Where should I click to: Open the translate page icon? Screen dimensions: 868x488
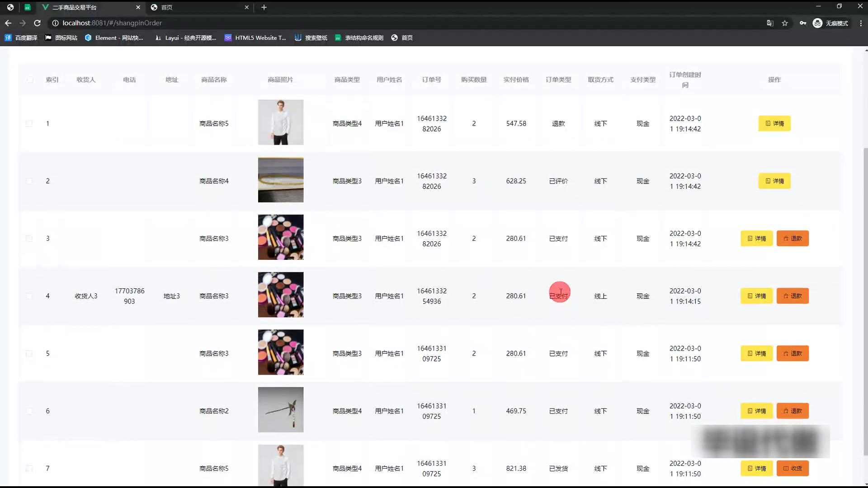click(770, 23)
